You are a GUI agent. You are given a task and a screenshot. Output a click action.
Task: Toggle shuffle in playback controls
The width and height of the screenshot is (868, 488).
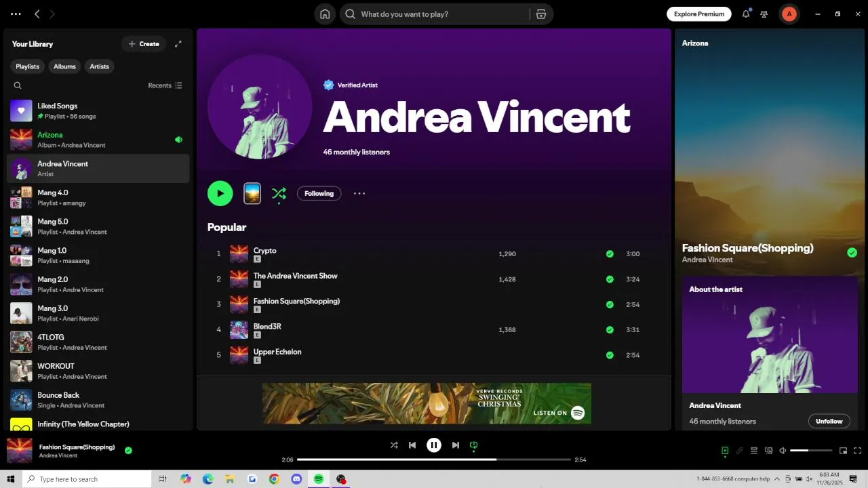[394, 445]
